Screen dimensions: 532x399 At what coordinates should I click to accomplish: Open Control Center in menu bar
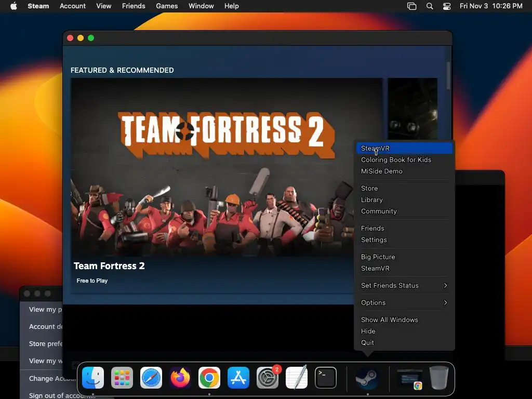[447, 6]
